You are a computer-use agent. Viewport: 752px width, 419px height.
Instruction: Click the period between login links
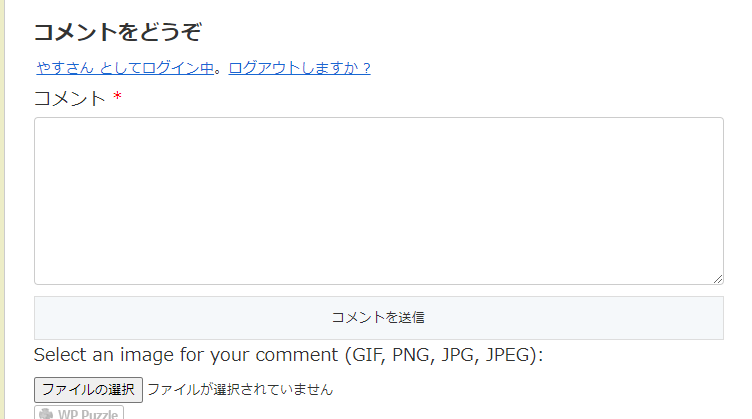click(218, 71)
